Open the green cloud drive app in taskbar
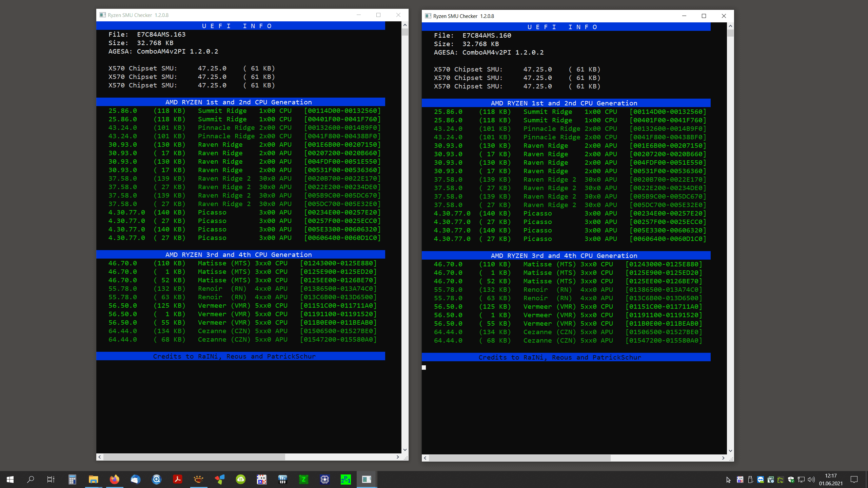The image size is (868, 488). tap(240, 479)
